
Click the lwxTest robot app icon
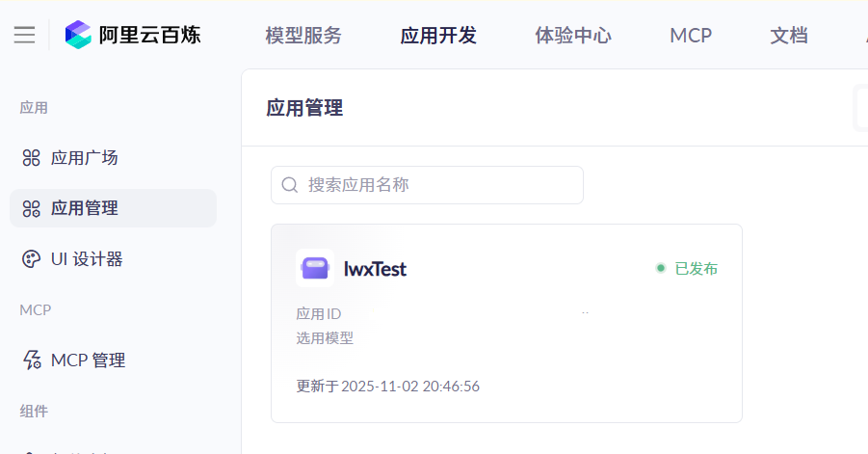tap(315, 268)
